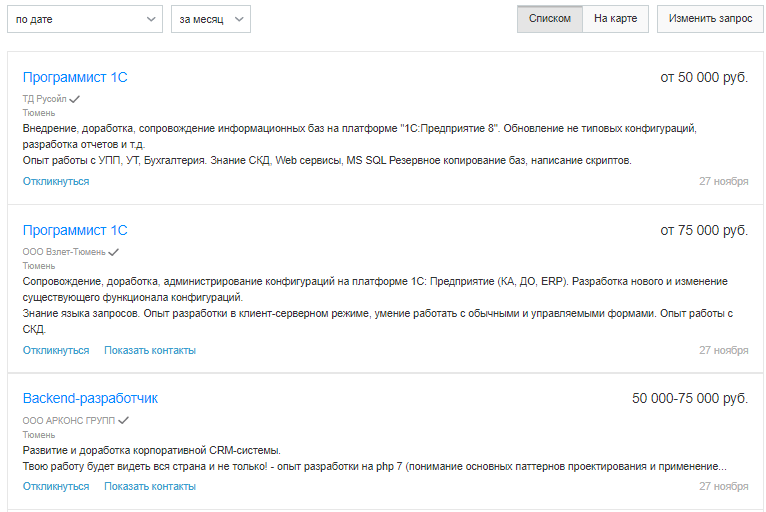Click verified checkmark next to ООО АРКОНС ГРУПП
This screenshot has height=512, width=766.
[x=124, y=421]
